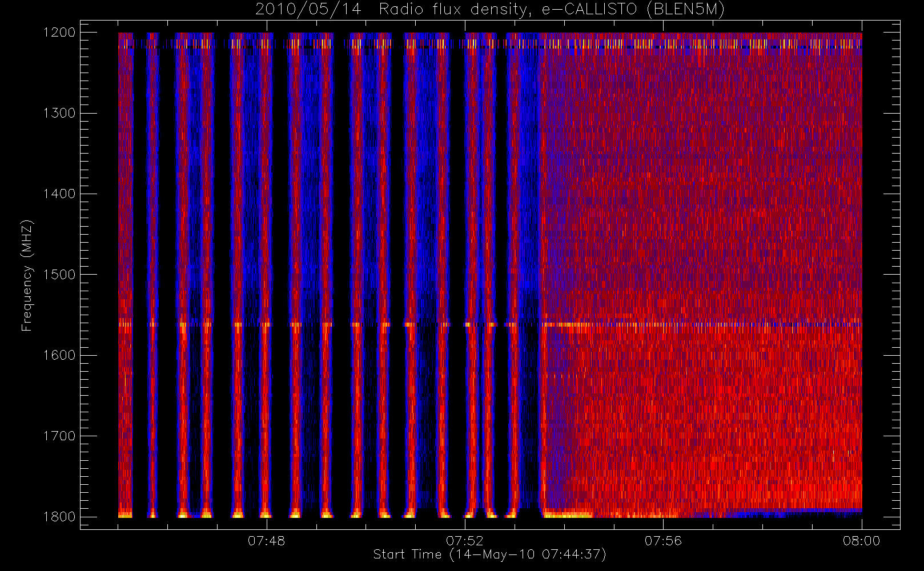Click the 'Start Time (14-May-10 07:44:37)' label
This screenshot has width=924, height=571.
(490, 554)
